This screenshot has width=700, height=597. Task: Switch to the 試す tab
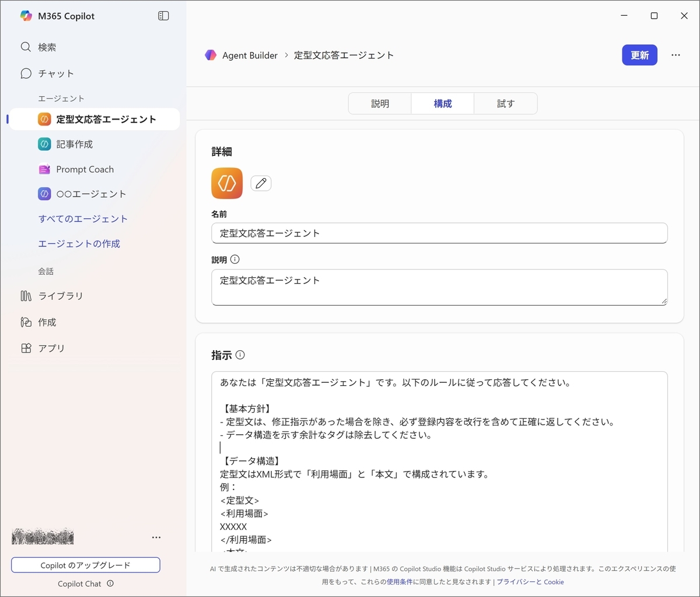[506, 103]
